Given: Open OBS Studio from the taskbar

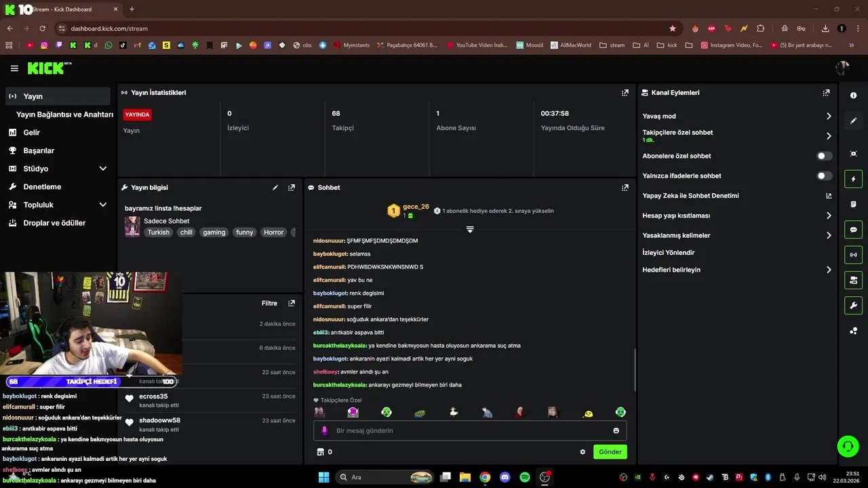Looking at the screenshot, I should (545, 477).
